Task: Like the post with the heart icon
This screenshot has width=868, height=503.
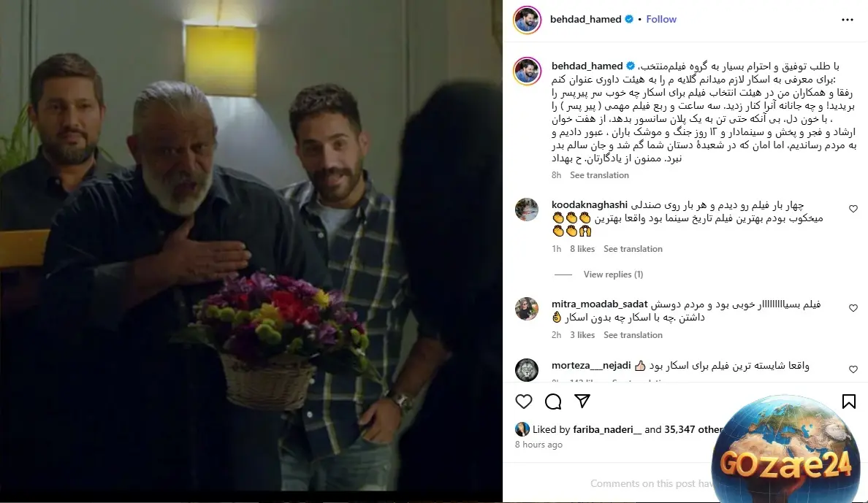Action: pos(524,402)
